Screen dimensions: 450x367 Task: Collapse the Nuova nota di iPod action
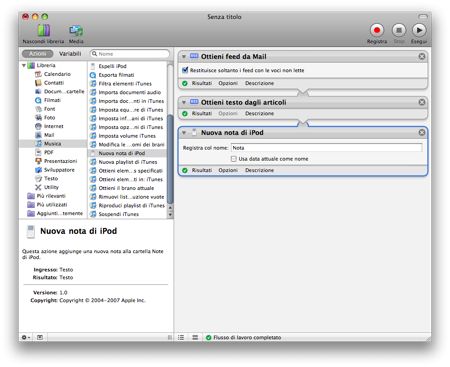[184, 133]
